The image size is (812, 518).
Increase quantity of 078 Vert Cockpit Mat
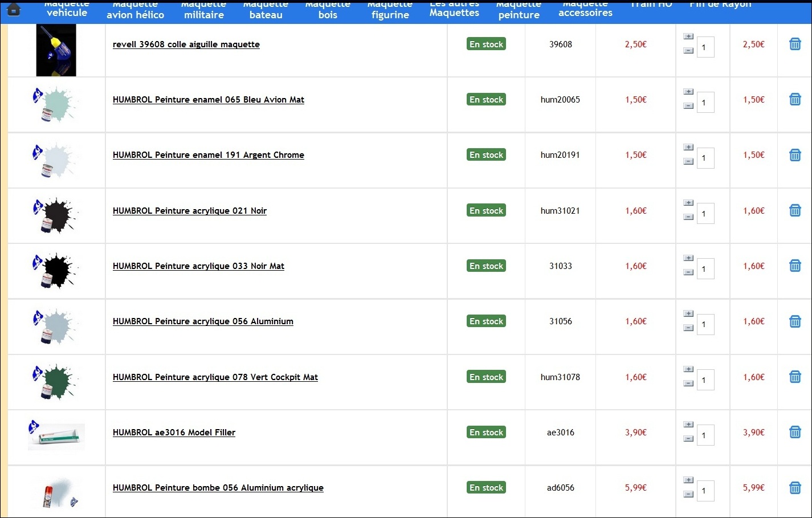(x=688, y=369)
